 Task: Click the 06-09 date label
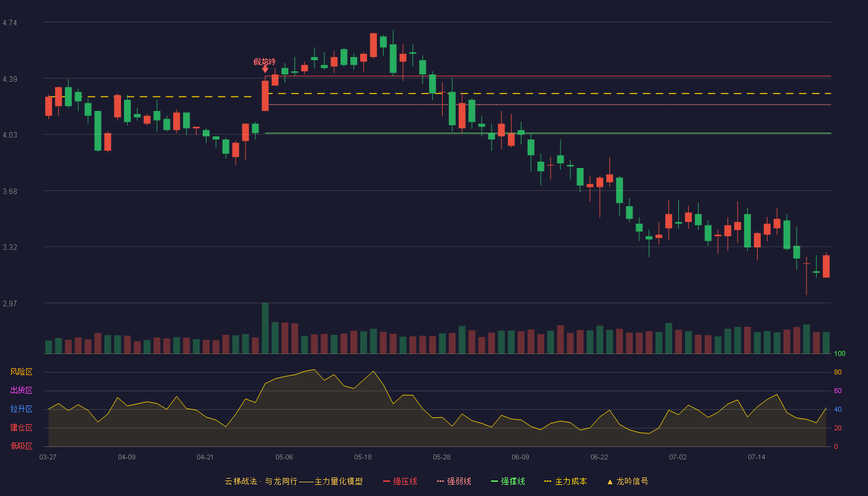(x=520, y=457)
